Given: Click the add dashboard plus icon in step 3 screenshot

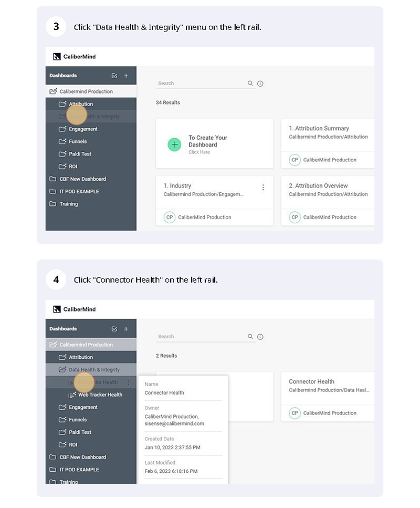Looking at the screenshot, I should (x=126, y=76).
